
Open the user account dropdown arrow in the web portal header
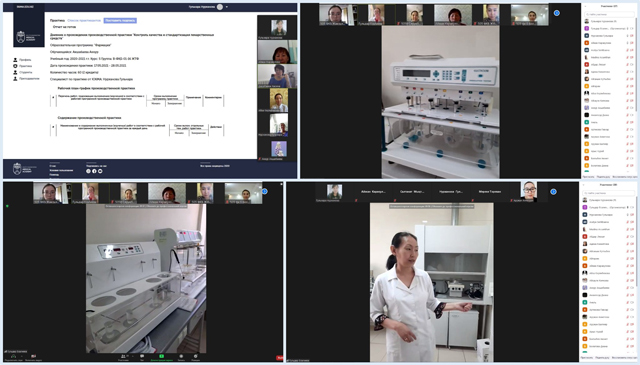pyautogui.click(x=227, y=7)
